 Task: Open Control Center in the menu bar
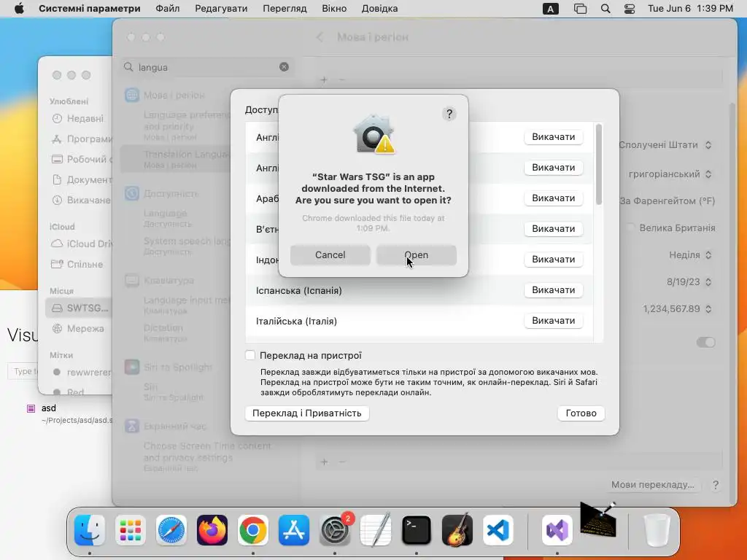[x=630, y=9]
